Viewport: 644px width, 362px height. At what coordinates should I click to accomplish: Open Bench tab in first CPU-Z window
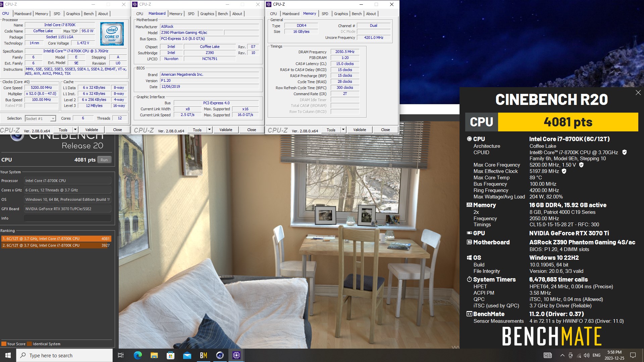pyautogui.click(x=89, y=14)
